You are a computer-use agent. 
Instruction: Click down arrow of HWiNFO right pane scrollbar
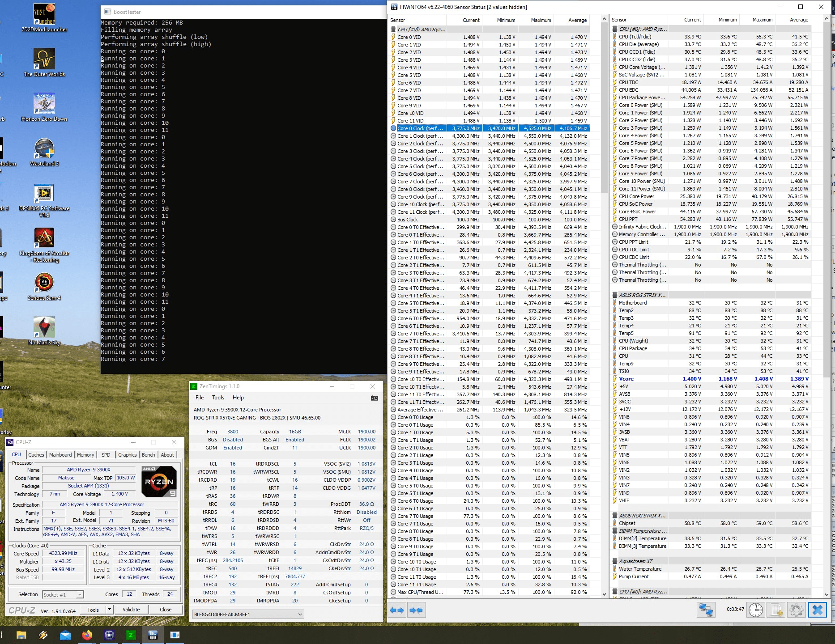pyautogui.click(x=826, y=594)
